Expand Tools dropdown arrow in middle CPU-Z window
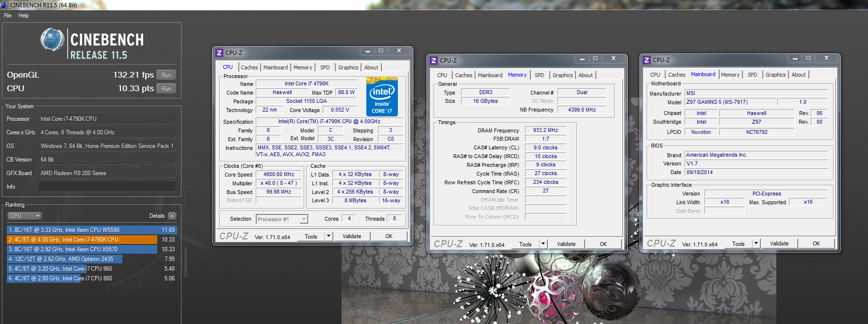This screenshot has width=868, height=324. point(543,244)
